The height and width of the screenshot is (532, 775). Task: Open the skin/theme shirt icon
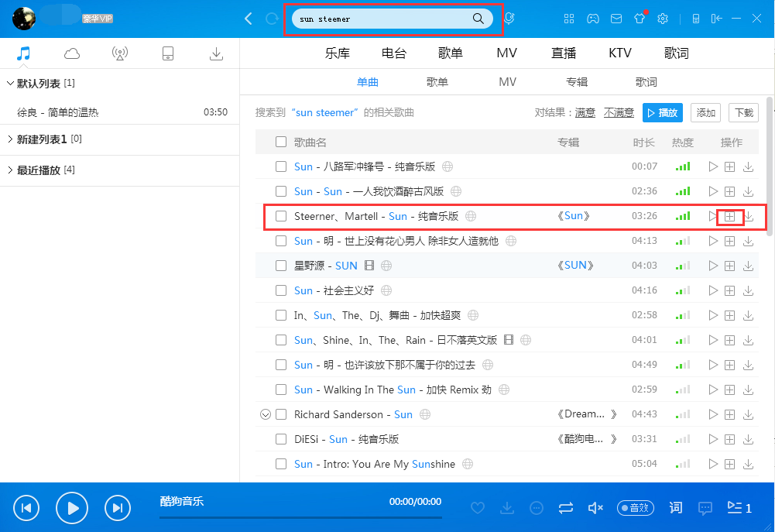(640, 18)
